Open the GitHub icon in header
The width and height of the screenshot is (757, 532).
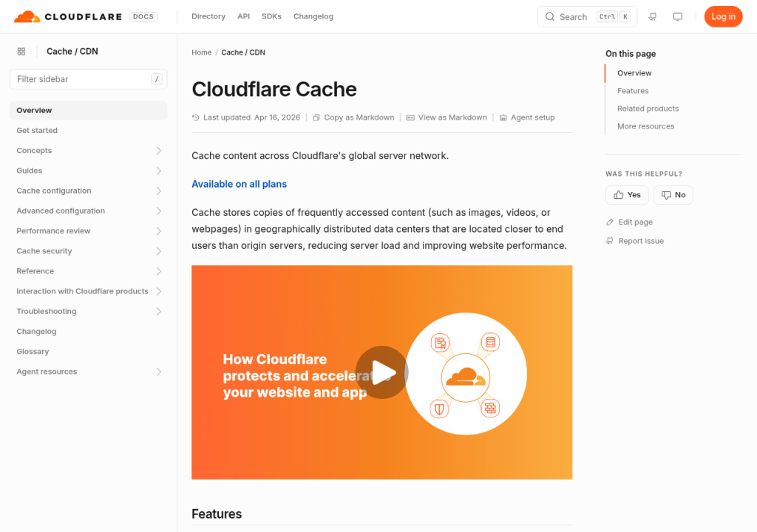click(652, 17)
